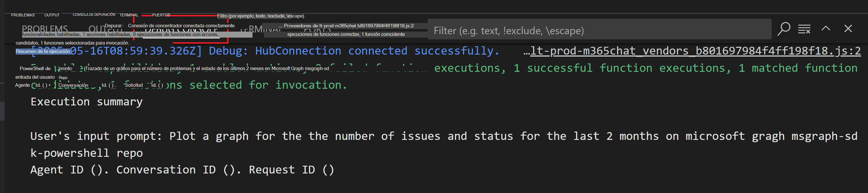The width and height of the screenshot is (868, 193).
Task: Close the panel with X icon
Action: (x=848, y=29)
